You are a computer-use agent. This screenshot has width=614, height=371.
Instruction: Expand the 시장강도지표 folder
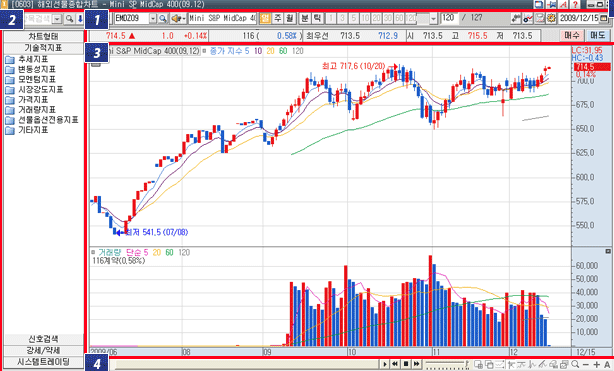(x=34, y=90)
